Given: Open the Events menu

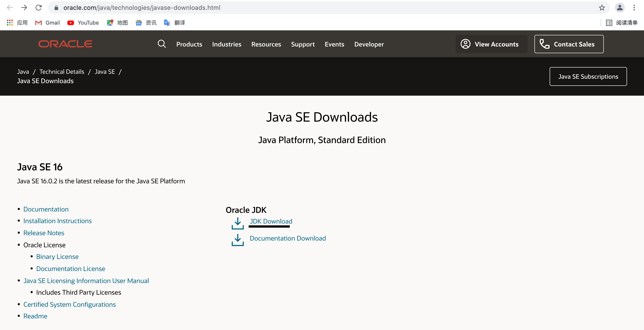Looking at the screenshot, I should [x=335, y=44].
